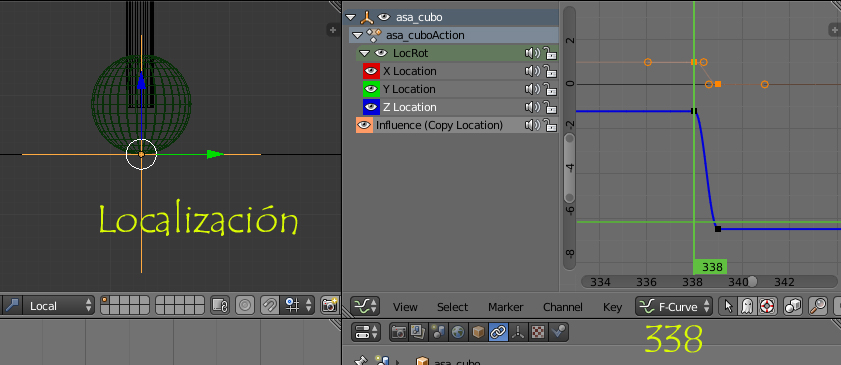
Task: Click the orange square keyframe on Influence curve
Action: click(718, 84)
